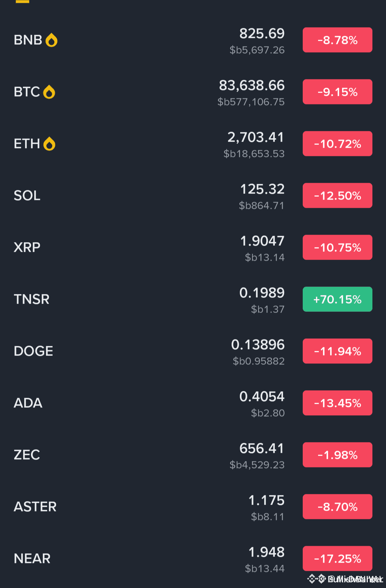Click the flame icon next to BNB
The width and height of the screenshot is (386, 588).
[51, 40]
